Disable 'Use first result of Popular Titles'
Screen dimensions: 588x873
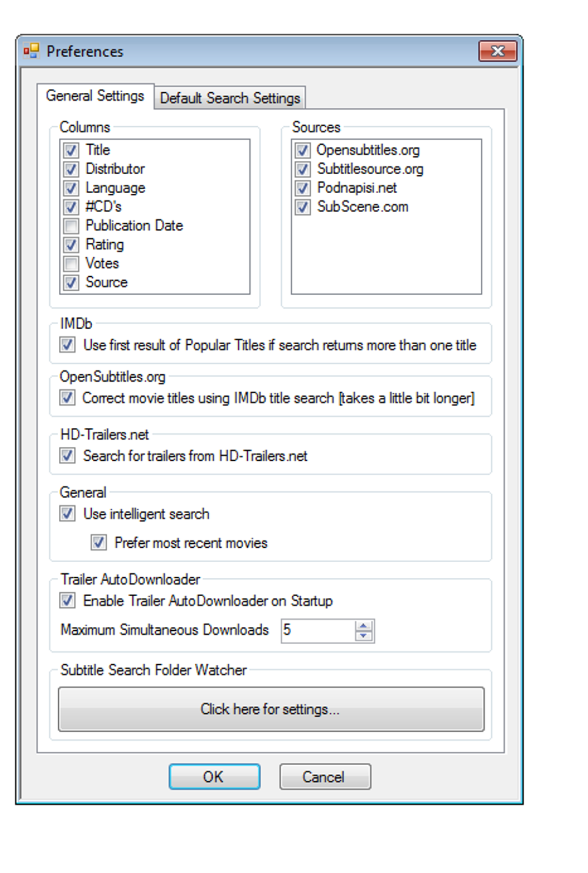click(66, 345)
